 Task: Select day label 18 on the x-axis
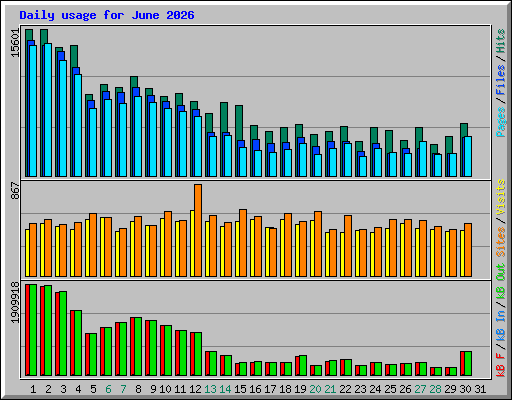point(285,389)
